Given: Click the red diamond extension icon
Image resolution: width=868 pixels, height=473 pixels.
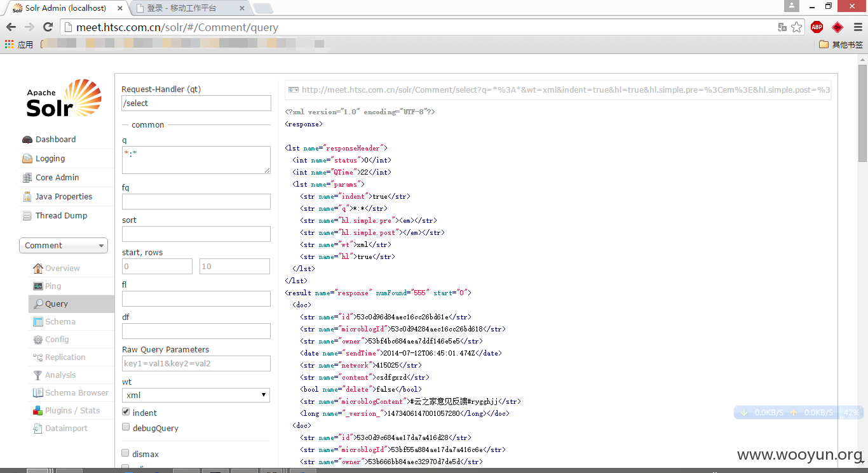Looking at the screenshot, I should coord(837,27).
